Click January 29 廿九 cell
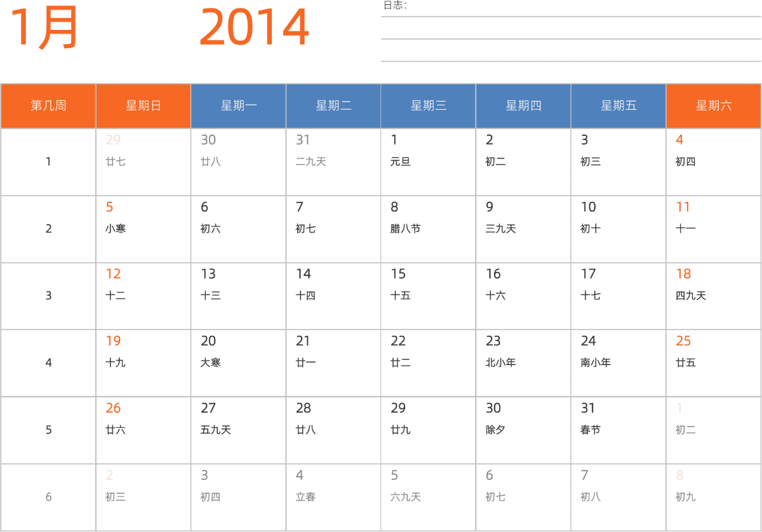 428,430
